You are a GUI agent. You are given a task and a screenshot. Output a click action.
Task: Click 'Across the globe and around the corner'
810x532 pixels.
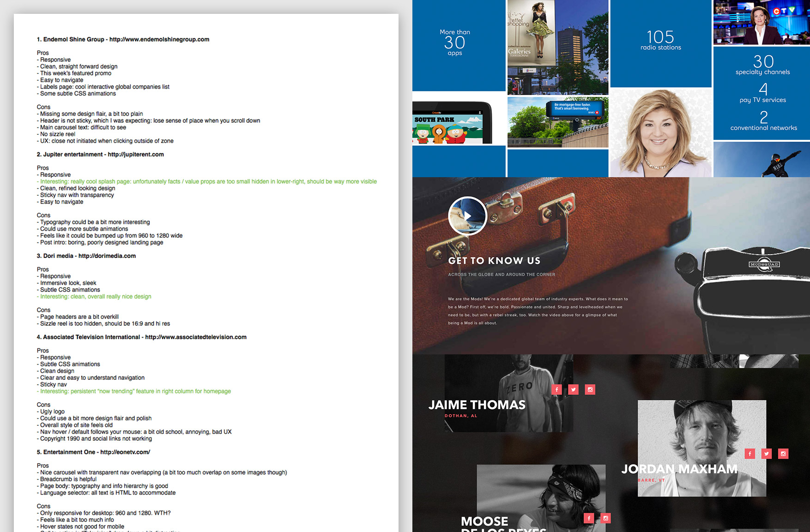(x=502, y=275)
